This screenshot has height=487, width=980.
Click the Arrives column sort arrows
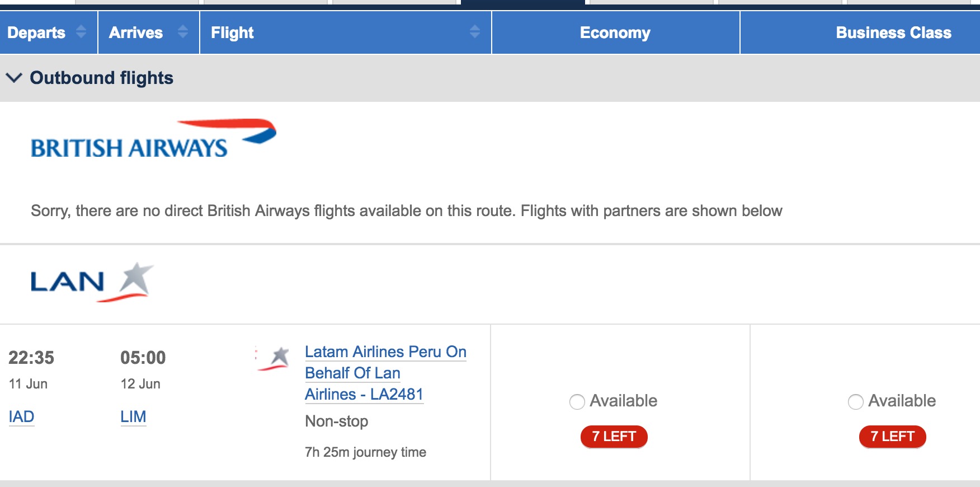[183, 32]
